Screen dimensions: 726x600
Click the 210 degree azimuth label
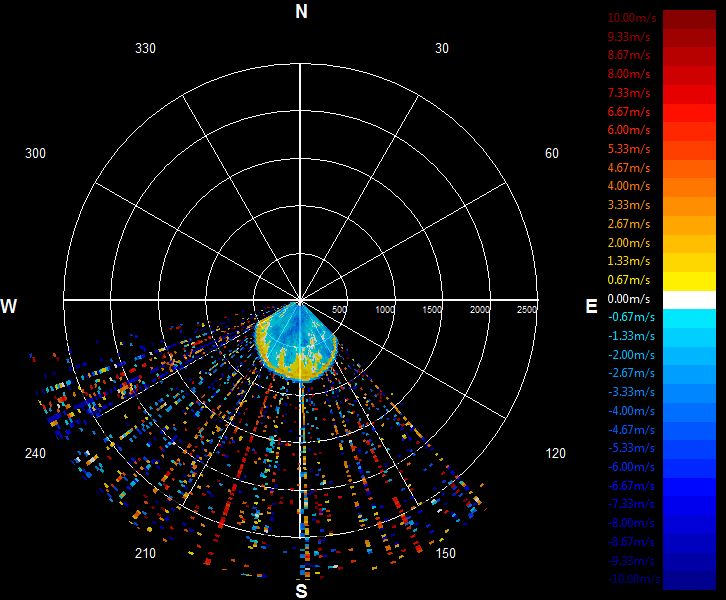point(145,553)
